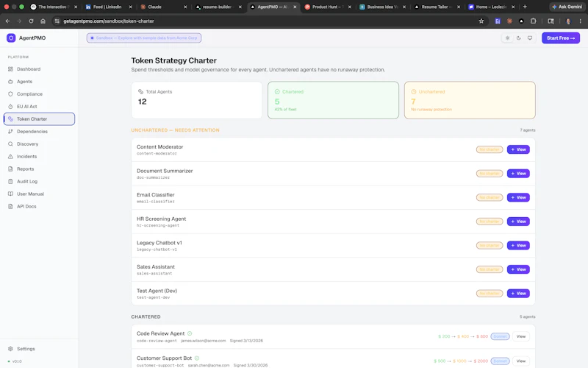This screenshot has width=588, height=368.
Task: Switch to the Product Hunt tab
Action: 328,7
